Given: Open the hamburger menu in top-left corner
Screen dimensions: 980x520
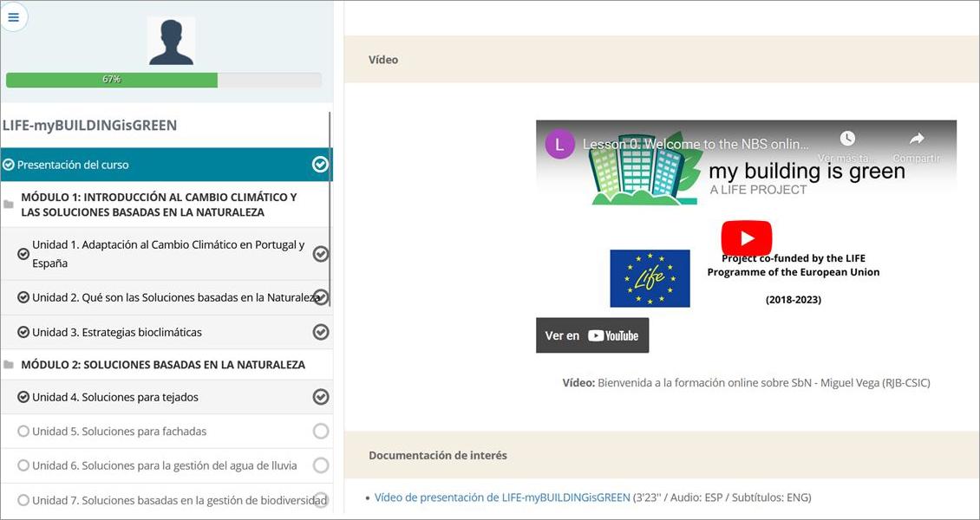Looking at the screenshot, I should click(x=14, y=16).
